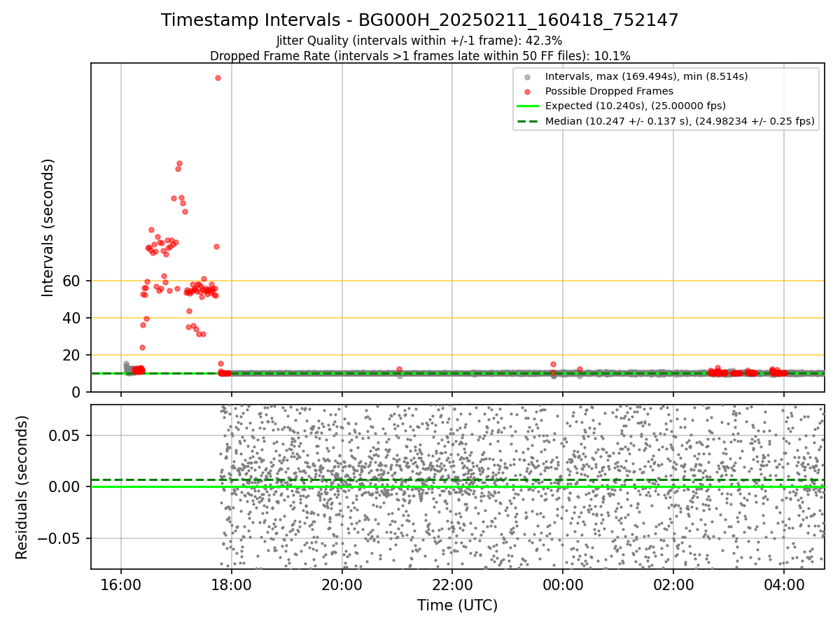The image size is (840, 630).
Task: Select the plot title starting "Timestamp Intervals"
Action: (420, 20)
